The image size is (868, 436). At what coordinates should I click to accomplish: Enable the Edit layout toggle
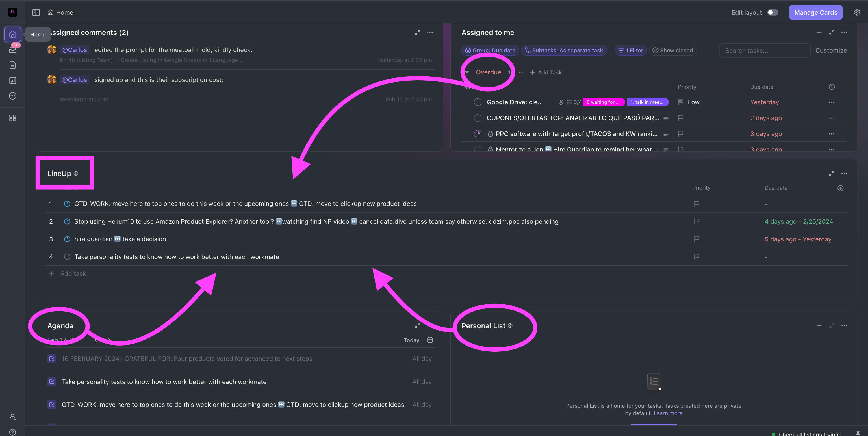tap(773, 12)
